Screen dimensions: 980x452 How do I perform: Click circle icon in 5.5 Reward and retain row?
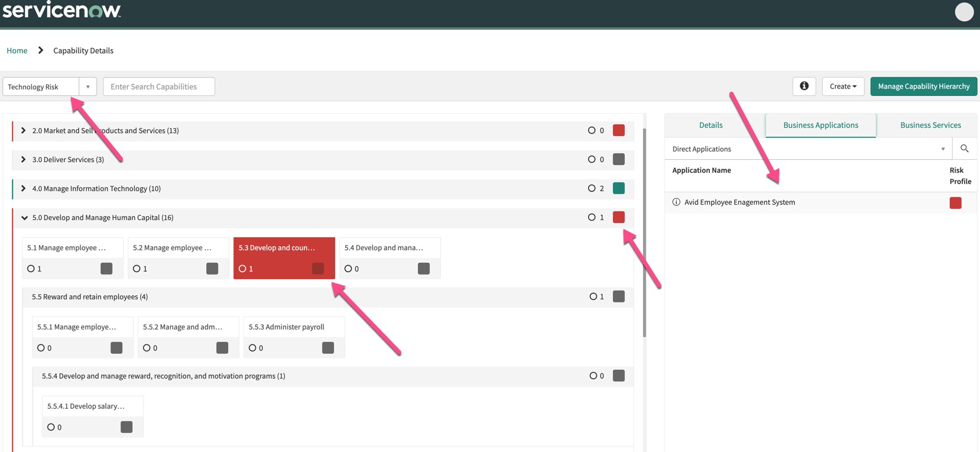click(x=593, y=296)
